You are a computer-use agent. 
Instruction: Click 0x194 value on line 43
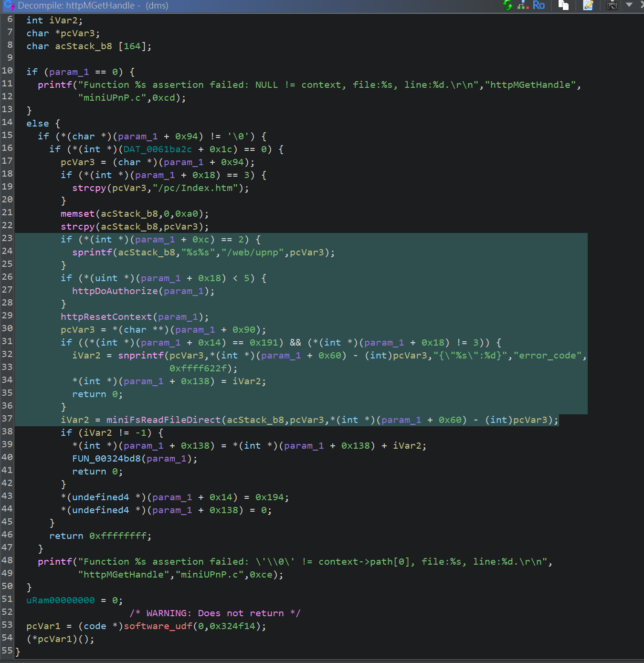pos(269,497)
